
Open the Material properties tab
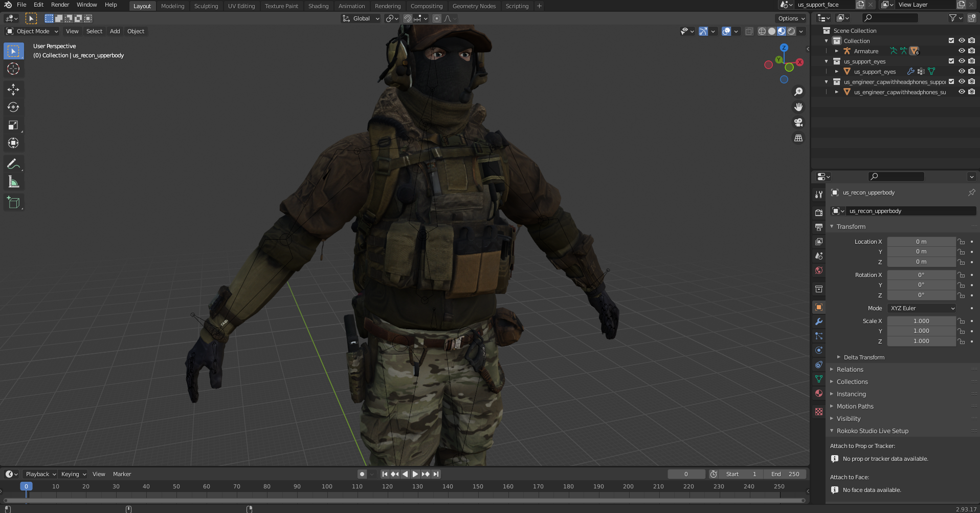819,393
